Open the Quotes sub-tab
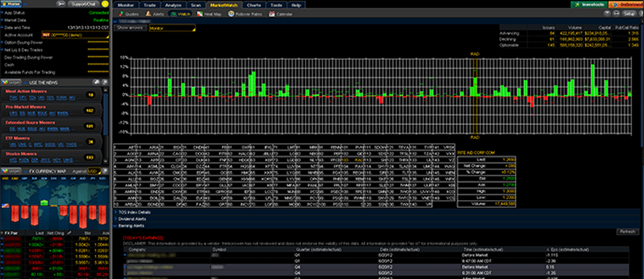Screen dimensions: 644x279 click(131, 13)
